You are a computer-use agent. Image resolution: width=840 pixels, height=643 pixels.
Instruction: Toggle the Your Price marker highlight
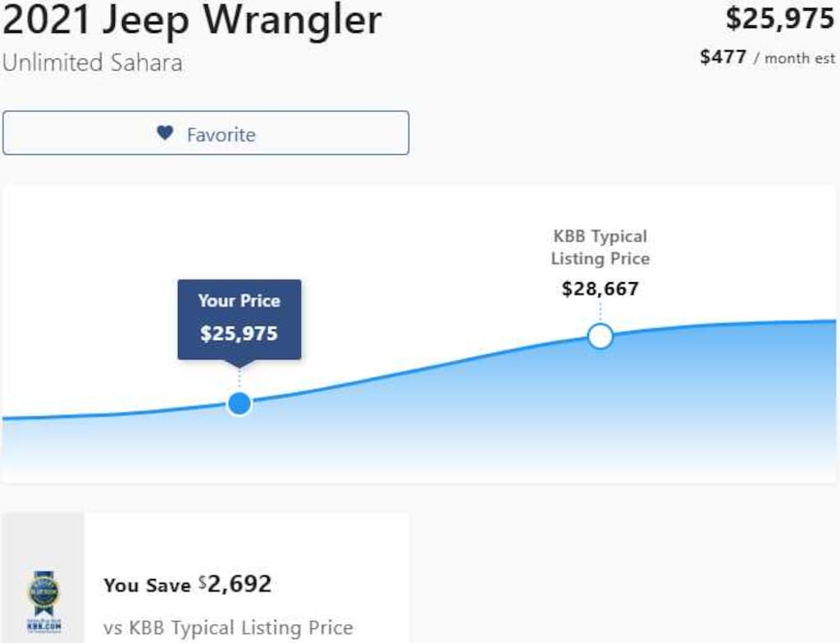click(x=239, y=403)
